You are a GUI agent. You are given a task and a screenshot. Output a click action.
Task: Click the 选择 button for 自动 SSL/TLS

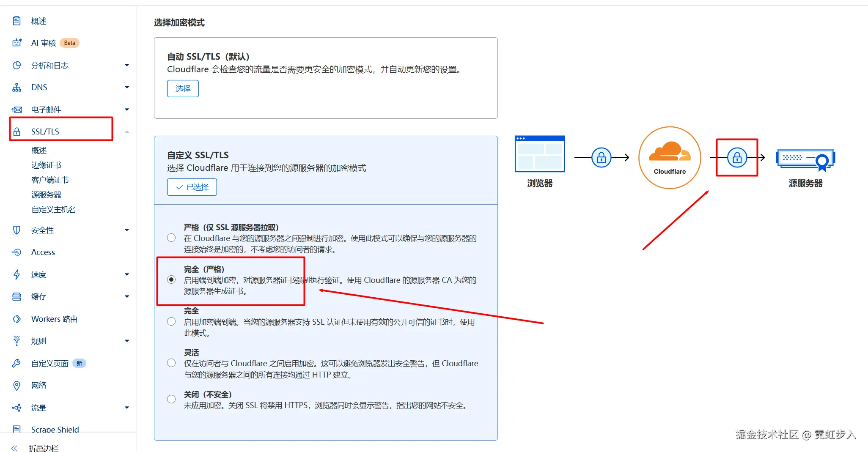(x=183, y=89)
